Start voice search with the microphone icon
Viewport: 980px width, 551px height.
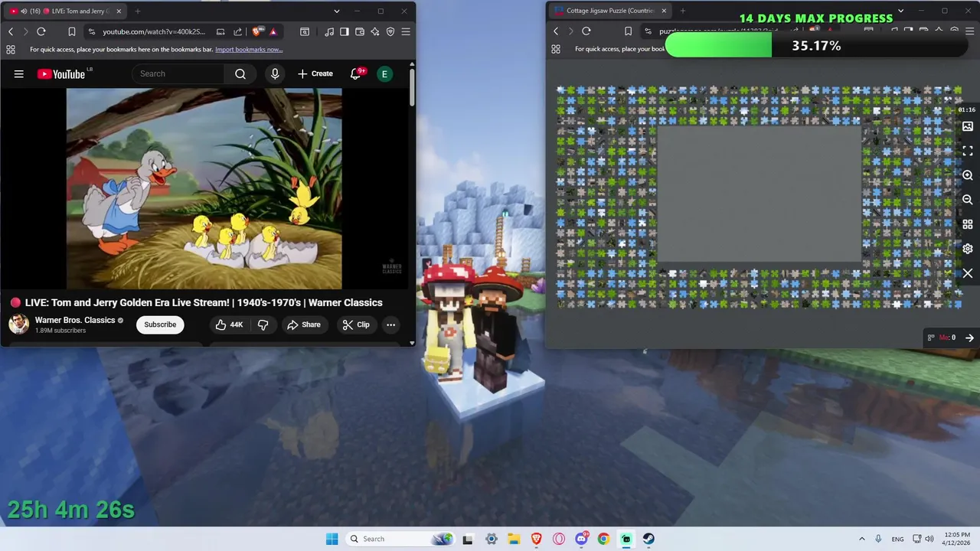pyautogui.click(x=275, y=73)
